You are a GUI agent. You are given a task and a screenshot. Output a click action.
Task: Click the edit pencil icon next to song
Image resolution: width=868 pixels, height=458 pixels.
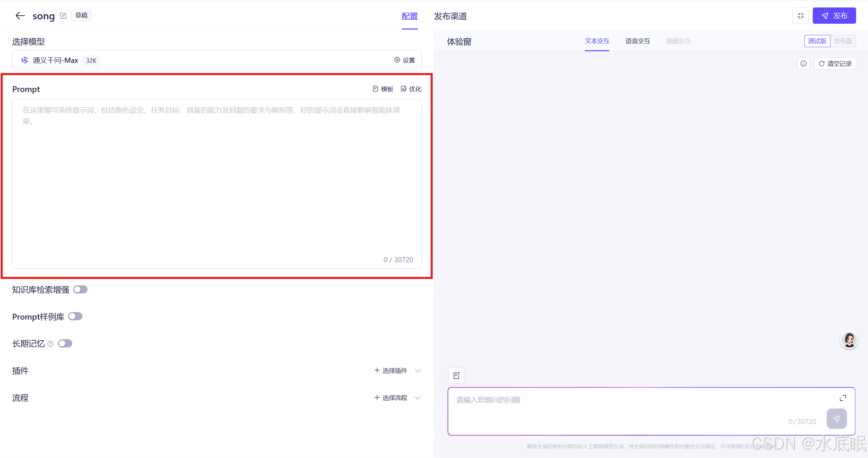pyautogui.click(x=63, y=16)
